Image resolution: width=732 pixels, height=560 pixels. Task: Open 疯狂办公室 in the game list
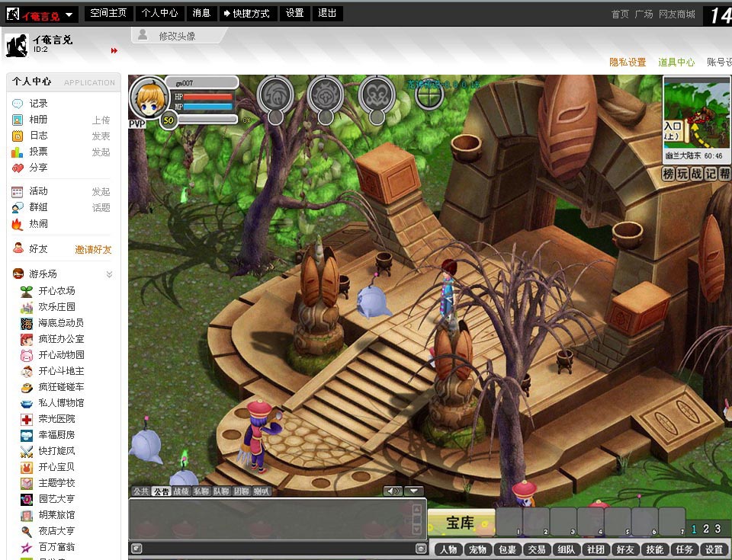[x=61, y=339]
